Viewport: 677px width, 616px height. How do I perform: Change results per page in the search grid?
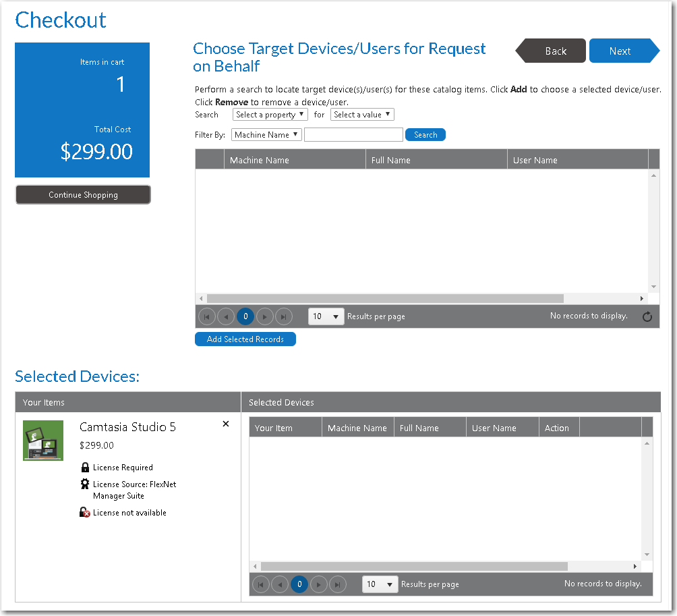[x=326, y=316]
